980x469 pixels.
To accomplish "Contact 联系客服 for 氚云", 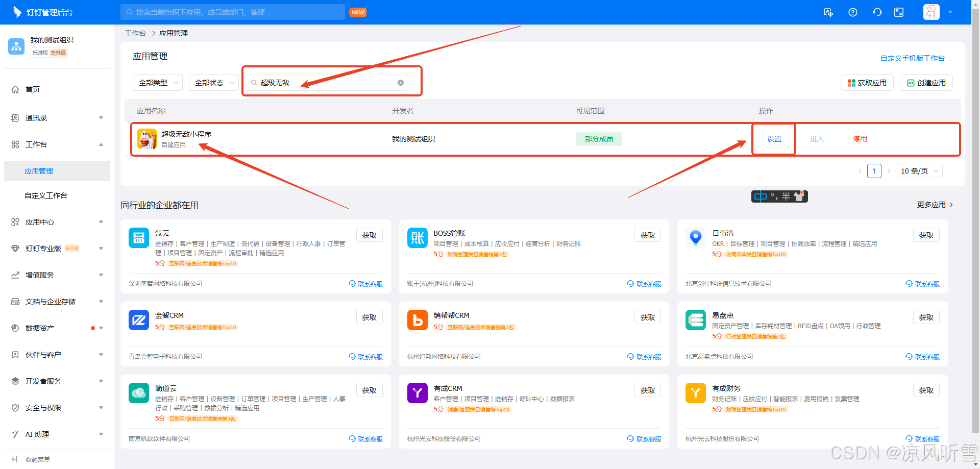I will [x=365, y=284].
